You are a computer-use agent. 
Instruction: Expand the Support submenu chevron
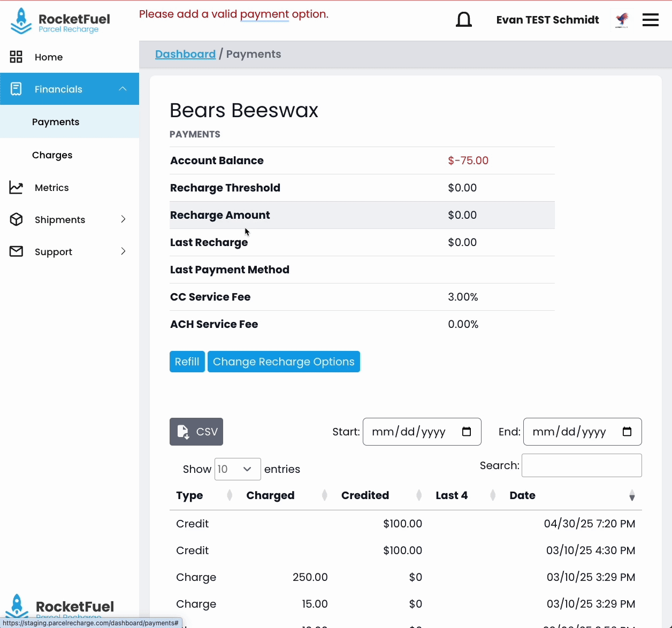coord(123,251)
